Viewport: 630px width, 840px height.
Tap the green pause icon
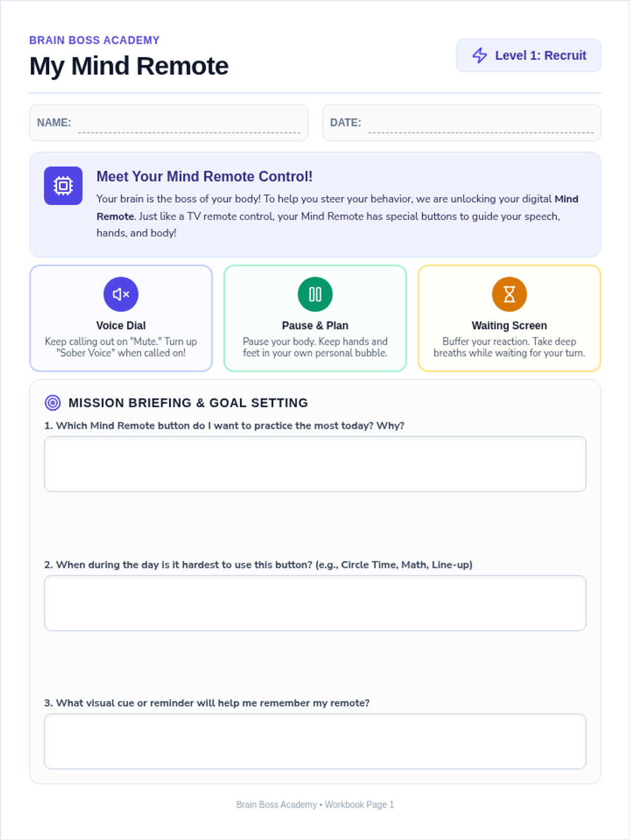pyautogui.click(x=315, y=294)
